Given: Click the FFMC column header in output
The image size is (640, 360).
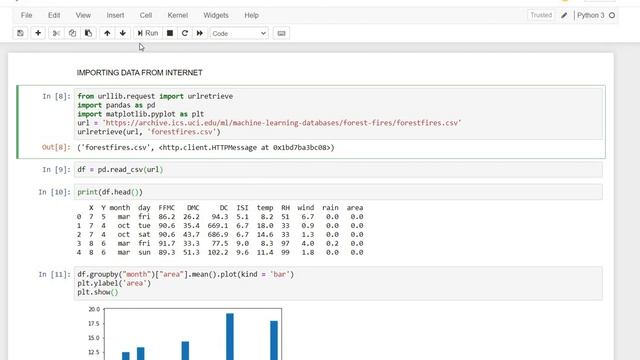Looking at the screenshot, I should 167,208.
